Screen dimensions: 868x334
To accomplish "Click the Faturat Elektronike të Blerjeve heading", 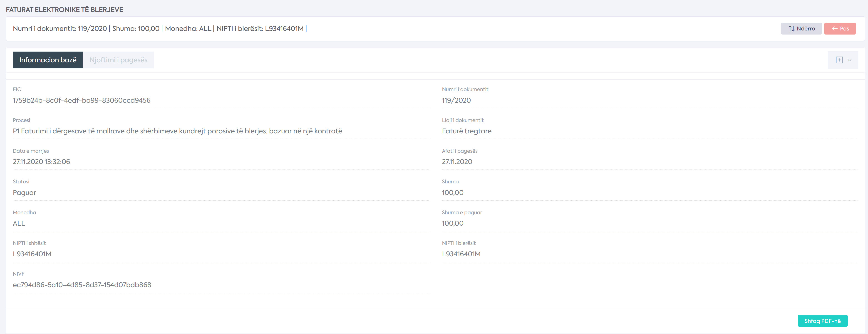I will [x=64, y=10].
